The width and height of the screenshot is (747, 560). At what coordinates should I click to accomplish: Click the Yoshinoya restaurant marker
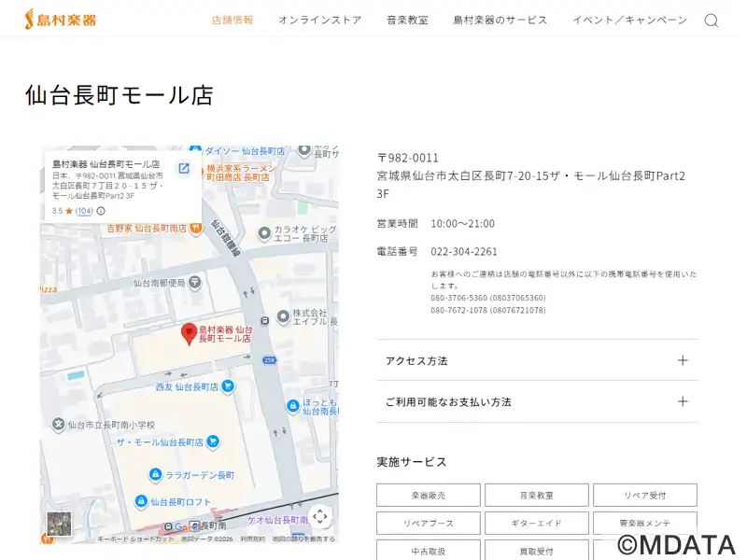[x=196, y=228]
